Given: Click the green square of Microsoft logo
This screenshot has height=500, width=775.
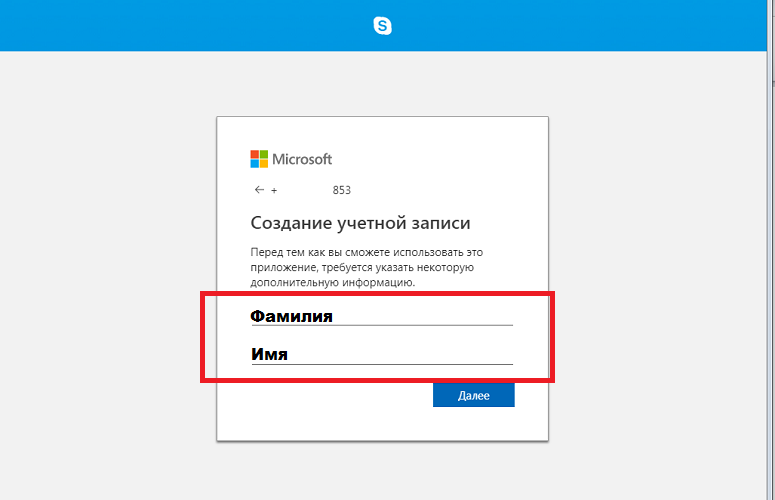Looking at the screenshot, I should point(264,155).
